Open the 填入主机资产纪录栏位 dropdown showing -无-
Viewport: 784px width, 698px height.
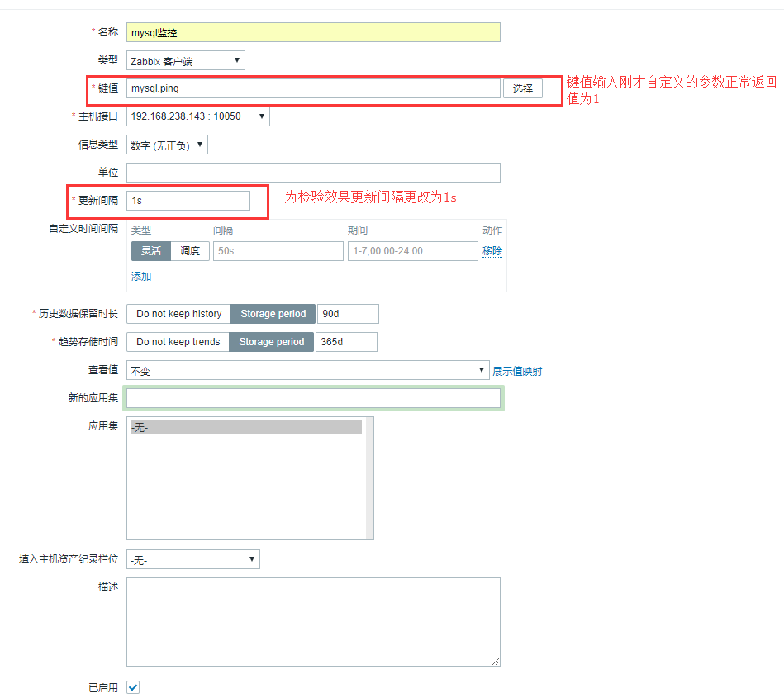(x=193, y=559)
